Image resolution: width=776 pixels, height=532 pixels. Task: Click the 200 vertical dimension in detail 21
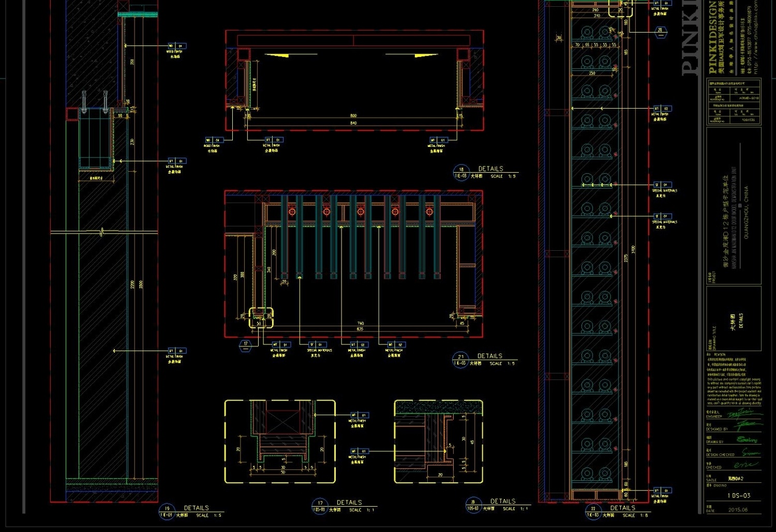pyautogui.click(x=274, y=252)
